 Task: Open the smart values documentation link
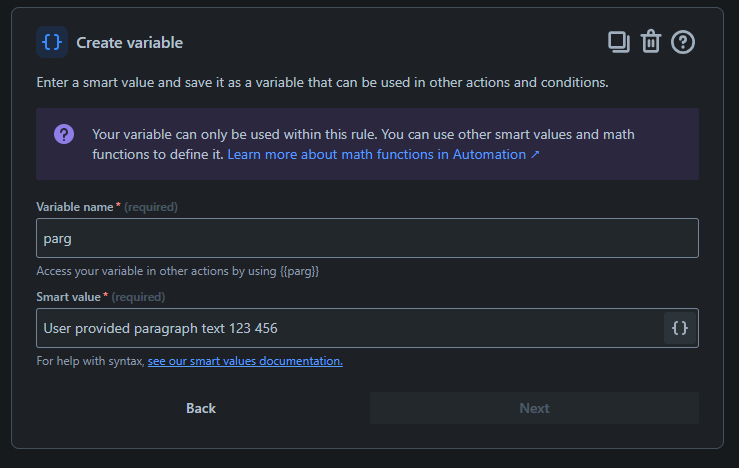(245, 361)
